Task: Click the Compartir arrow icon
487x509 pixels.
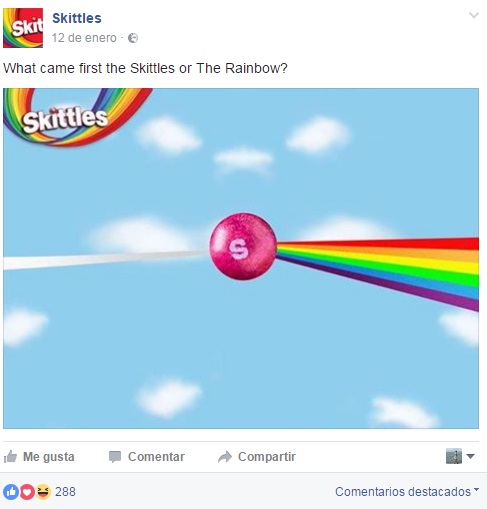Action: [x=225, y=457]
